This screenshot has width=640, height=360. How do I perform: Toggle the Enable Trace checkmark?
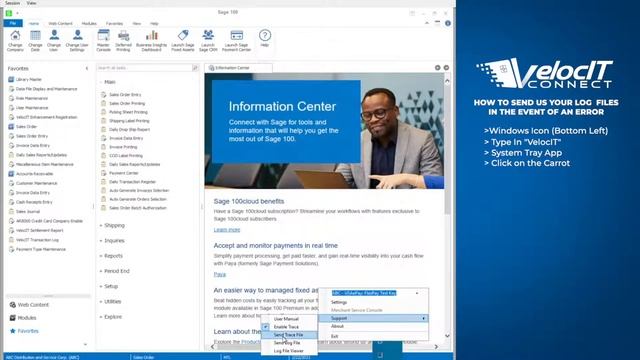click(x=266, y=327)
